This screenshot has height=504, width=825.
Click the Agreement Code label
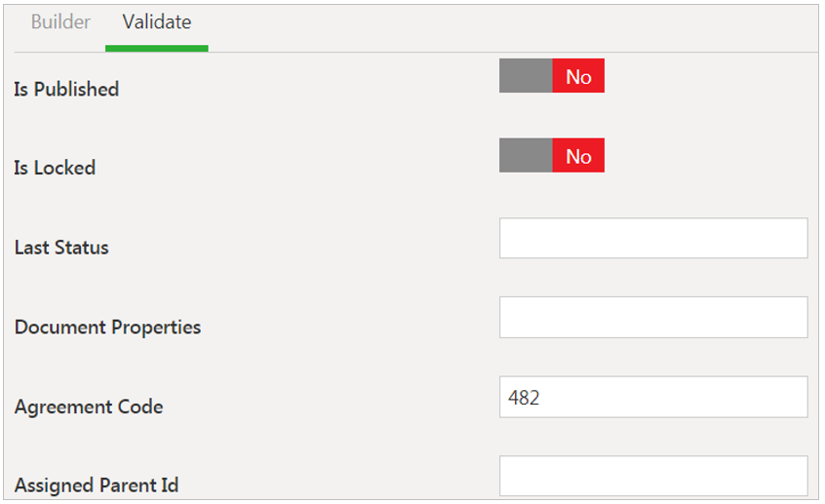[x=89, y=407]
